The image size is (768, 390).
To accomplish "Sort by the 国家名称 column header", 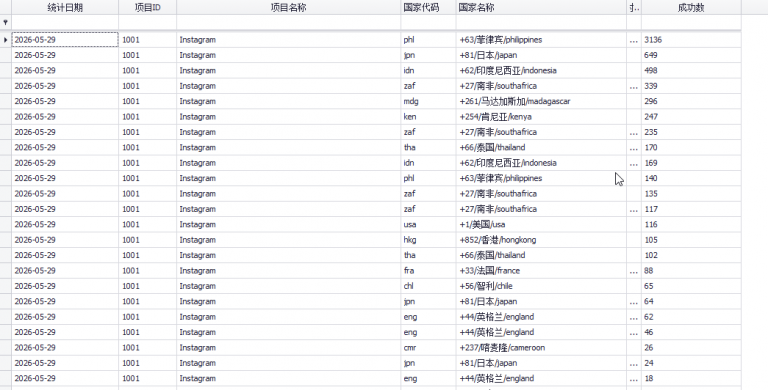I will (541, 7).
